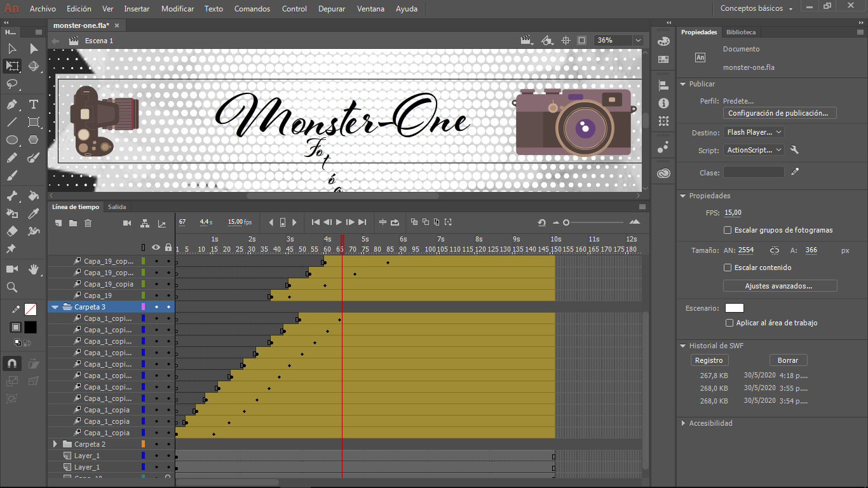This screenshot has height=488, width=868.
Task: Click Ajustes avanzados button
Action: (x=780, y=286)
